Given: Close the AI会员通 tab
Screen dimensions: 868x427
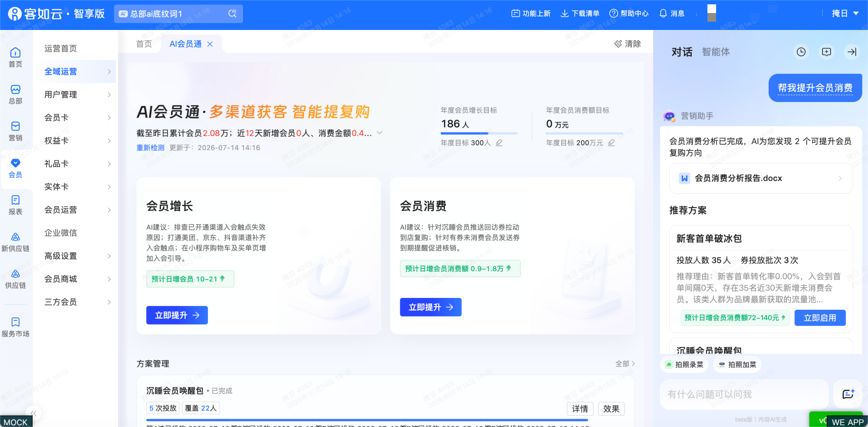Looking at the screenshot, I should [210, 44].
